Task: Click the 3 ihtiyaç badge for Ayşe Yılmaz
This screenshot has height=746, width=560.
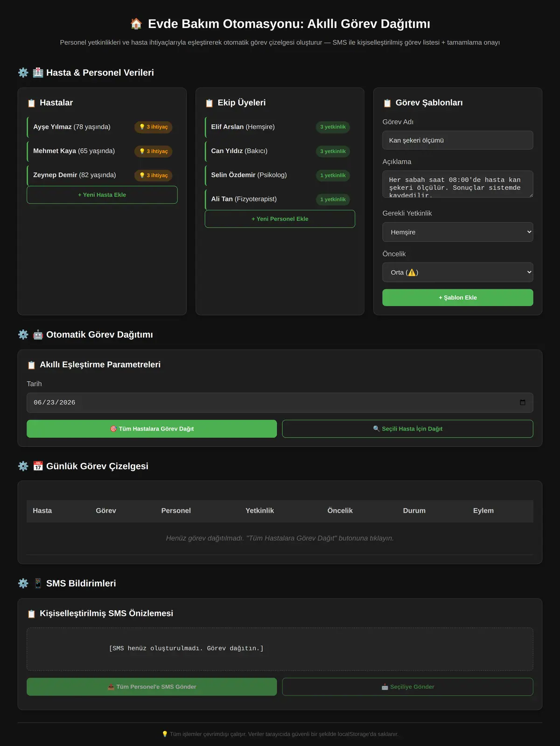Action: click(154, 127)
